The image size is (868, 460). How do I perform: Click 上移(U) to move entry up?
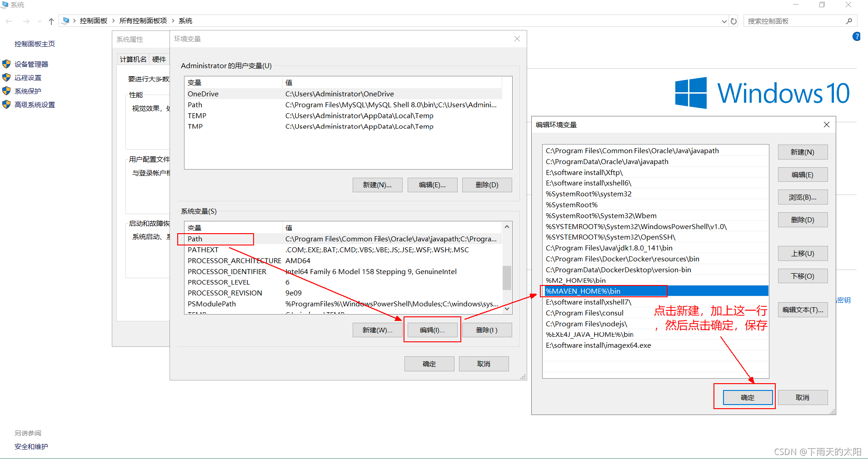tap(803, 253)
